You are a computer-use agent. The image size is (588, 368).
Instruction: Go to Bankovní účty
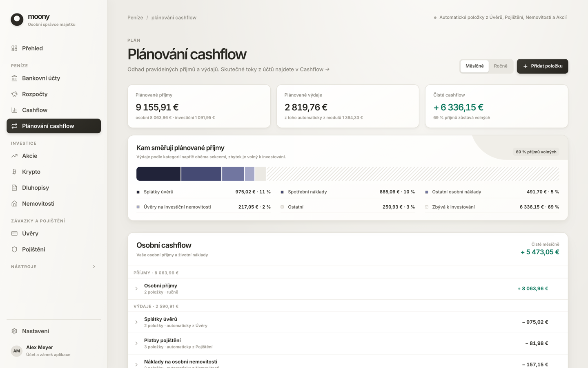(53, 78)
